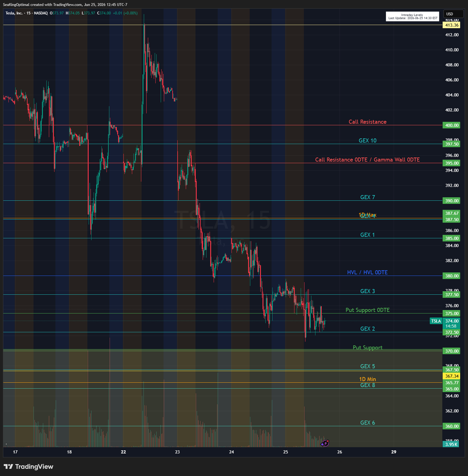The image size is (468, 476).
Task: Click the 385.00 price tag
Action: click(452, 238)
